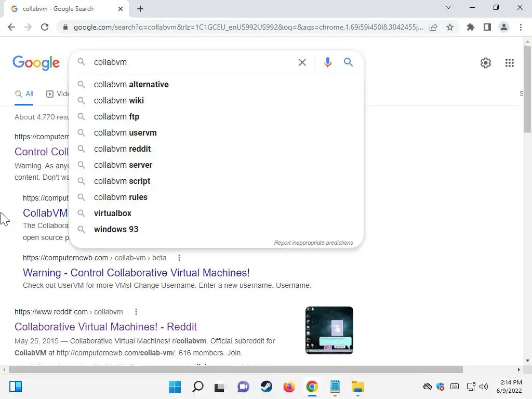
Task: Choose suggestion collabvm server
Action: 217,165
